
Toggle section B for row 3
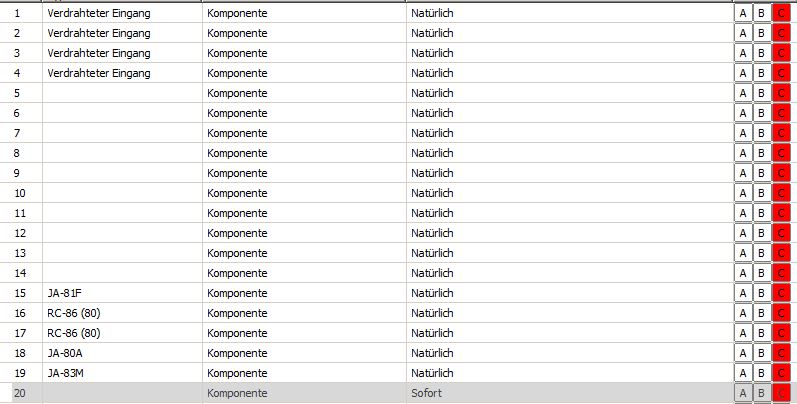pos(761,53)
